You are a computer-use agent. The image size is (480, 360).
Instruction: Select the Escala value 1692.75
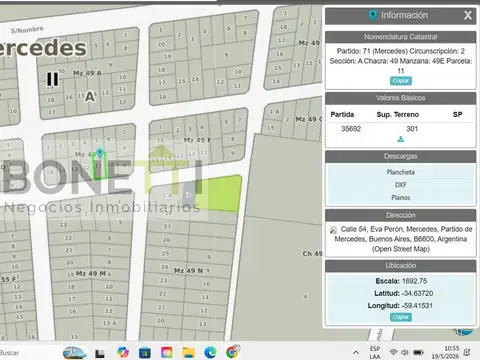414,281
